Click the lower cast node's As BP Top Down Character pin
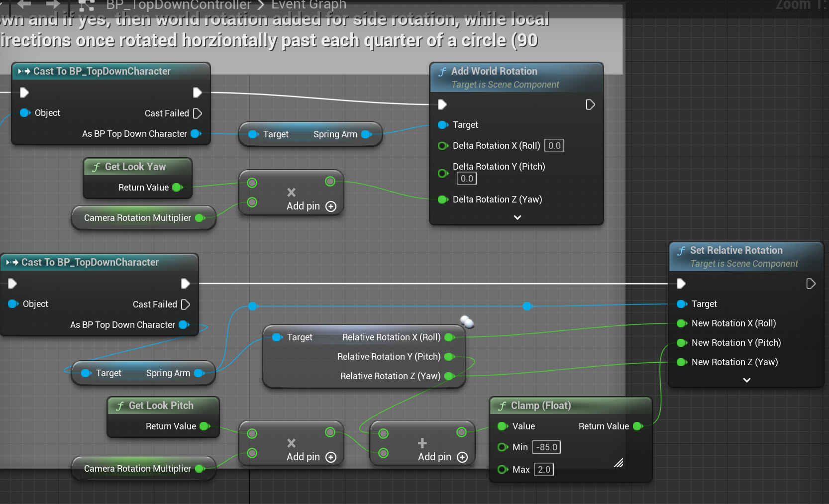Viewport: 829px width, 504px height. click(184, 325)
